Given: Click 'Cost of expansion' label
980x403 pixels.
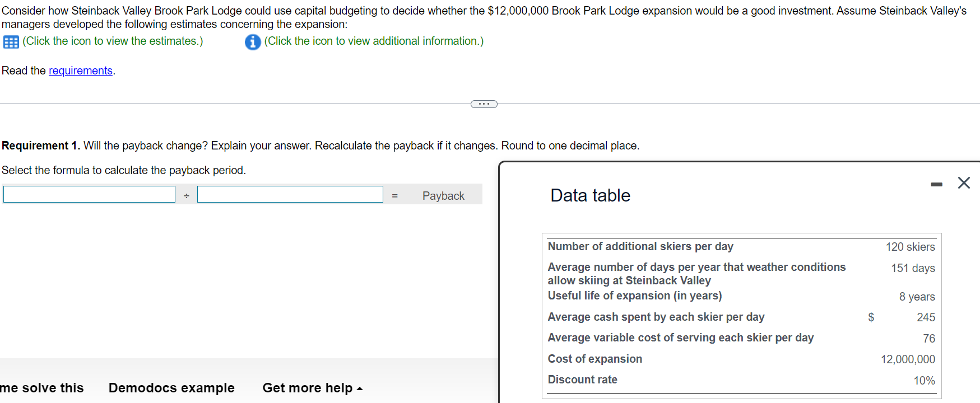Looking at the screenshot, I should (595, 359).
